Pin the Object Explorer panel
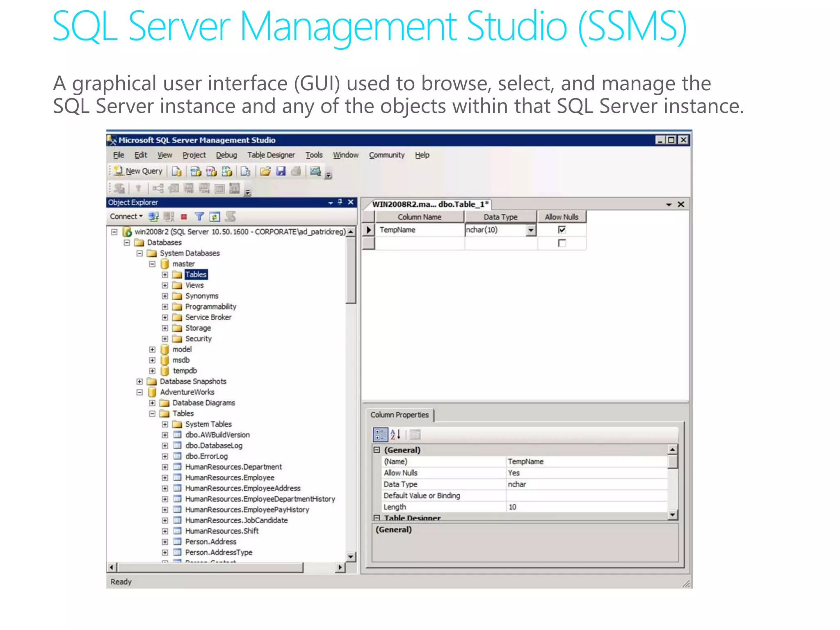The width and height of the screenshot is (840, 630). click(x=340, y=202)
